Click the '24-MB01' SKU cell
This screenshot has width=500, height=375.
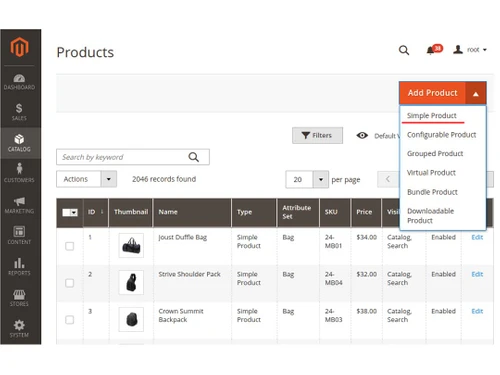coord(333,242)
